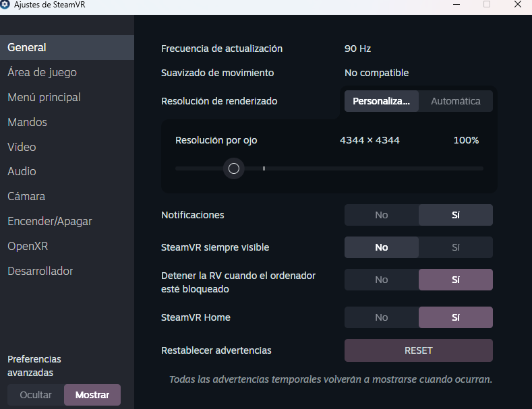Turn off SteamVR Home with No
This screenshot has width=532, height=409.
pyautogui.click(x=382, y=317)
